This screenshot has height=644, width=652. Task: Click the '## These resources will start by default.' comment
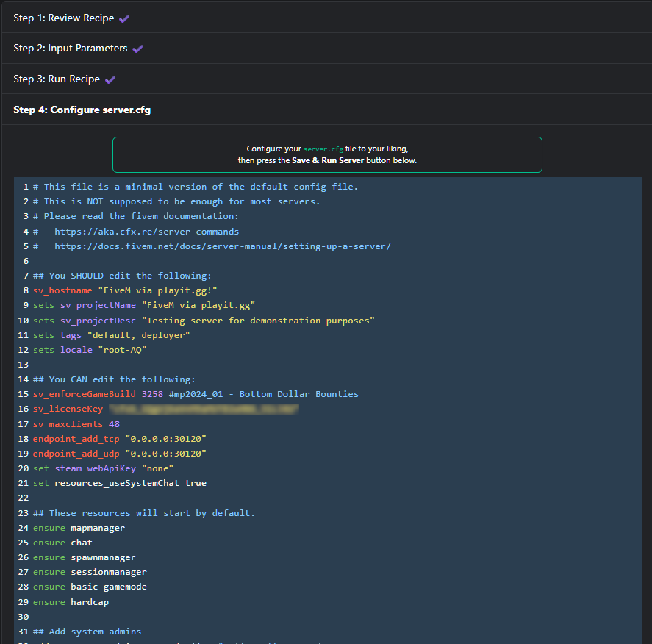click(x=144, y=513)
